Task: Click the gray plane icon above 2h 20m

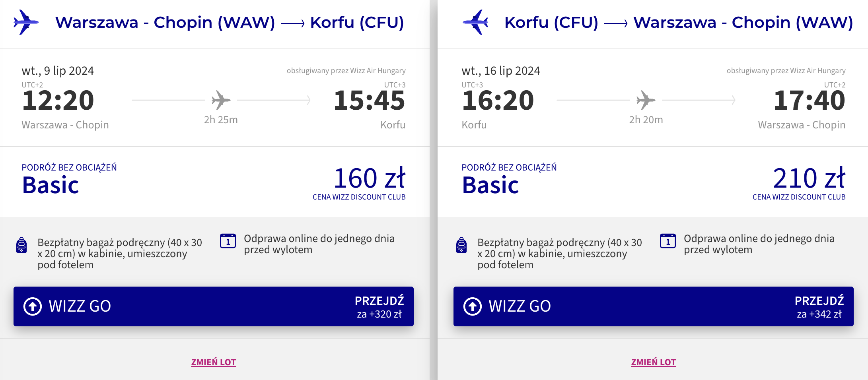Action: (x=646, y=100)
